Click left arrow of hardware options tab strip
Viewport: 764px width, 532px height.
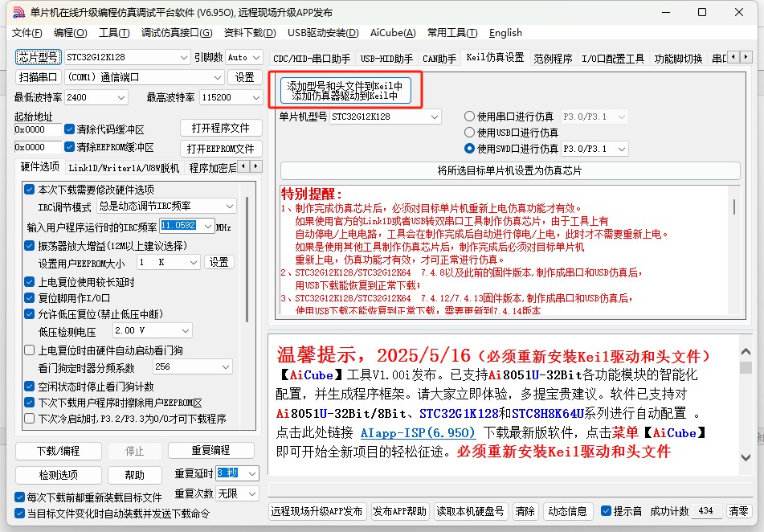point(244,166)
